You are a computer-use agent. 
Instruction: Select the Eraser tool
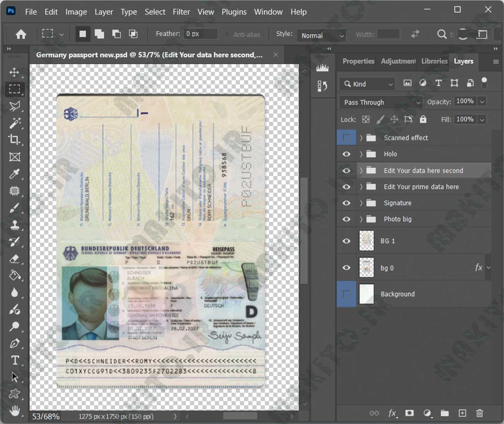pos(15,259)
